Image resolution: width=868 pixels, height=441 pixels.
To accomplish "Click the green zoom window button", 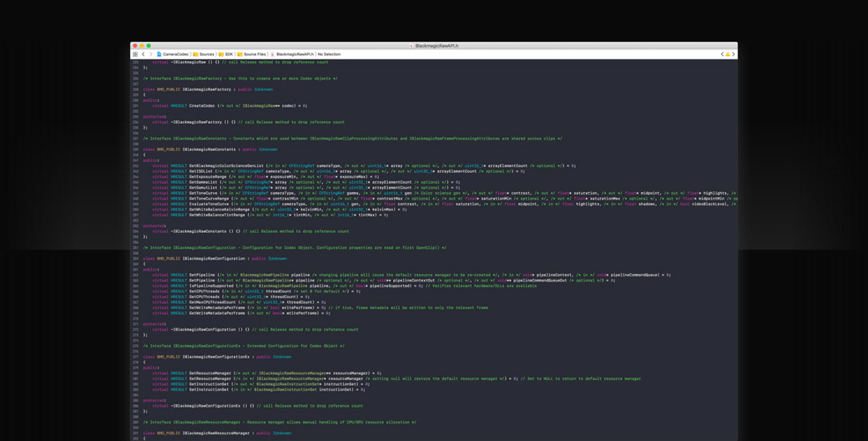I will 149,46.
